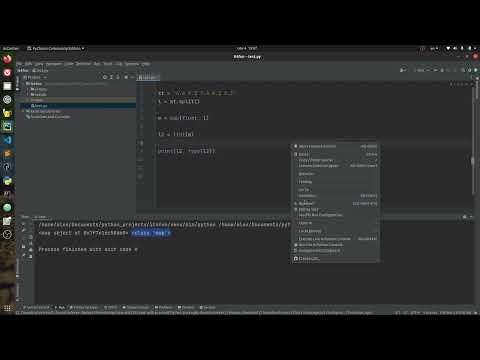This screenshot has width=480, height=360.
Task: Open the Services tool window
Action: point(208,307)
